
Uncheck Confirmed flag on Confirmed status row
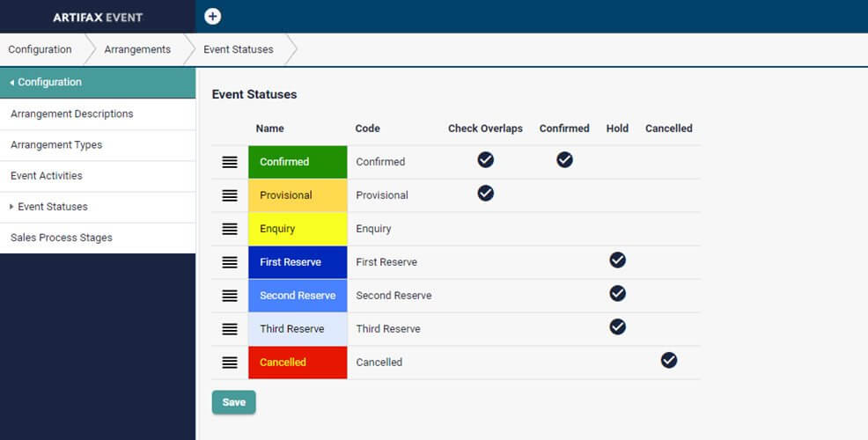click(x=564, y=160)
